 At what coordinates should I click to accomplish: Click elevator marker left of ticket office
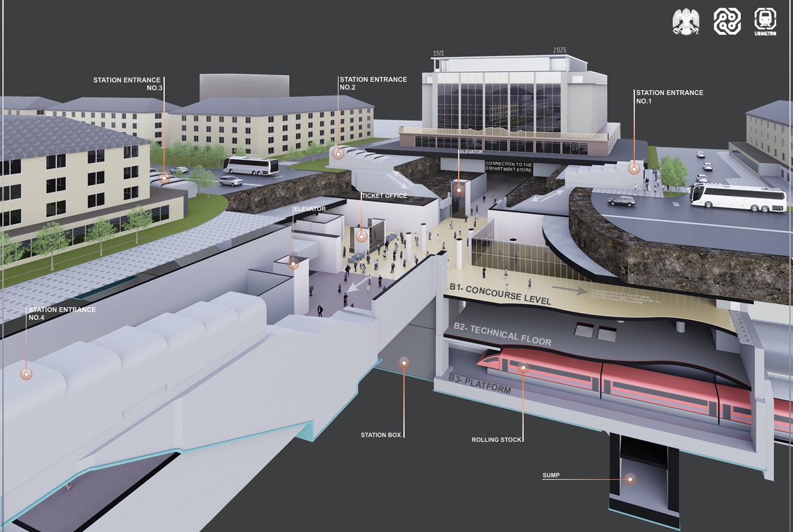pos(293,264)
